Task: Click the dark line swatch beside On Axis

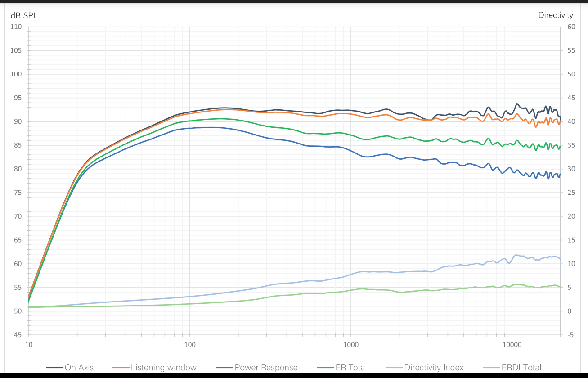Action: 55,368
